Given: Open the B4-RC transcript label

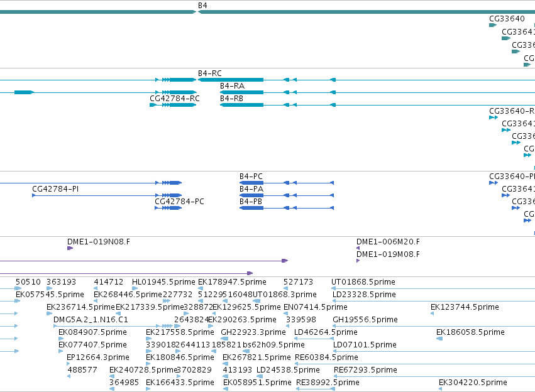Looking at the screenshot, I should click(x=210, y=73).
